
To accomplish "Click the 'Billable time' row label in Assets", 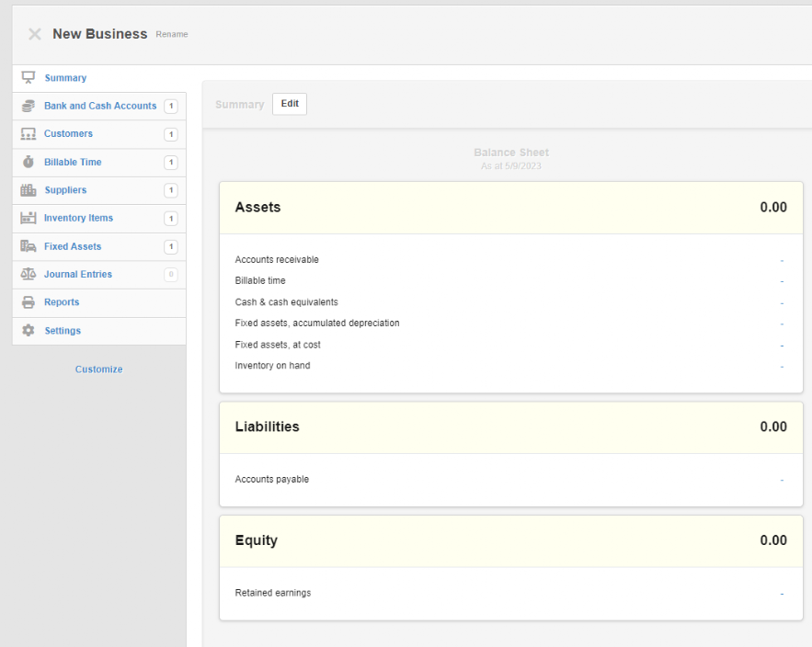I will coord(260,281).
